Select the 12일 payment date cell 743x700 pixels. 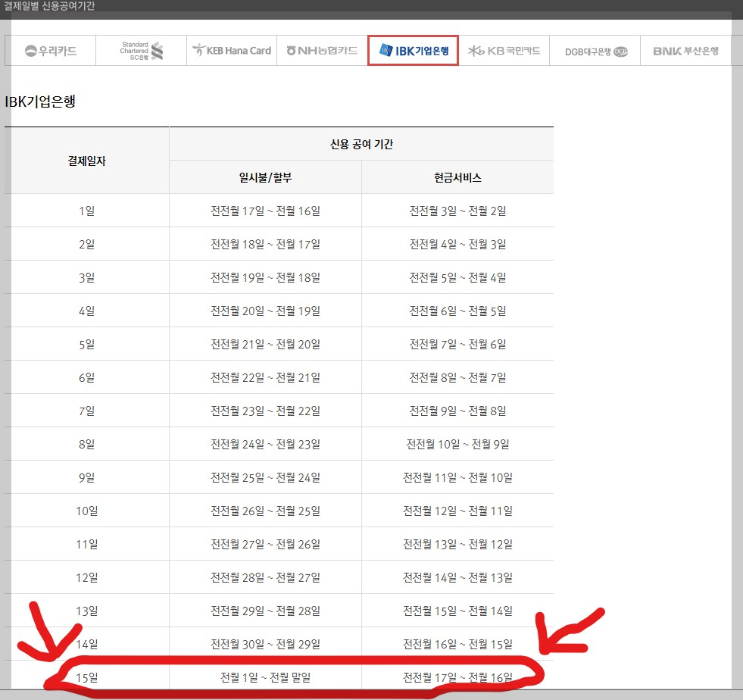[x=86, y=578]
